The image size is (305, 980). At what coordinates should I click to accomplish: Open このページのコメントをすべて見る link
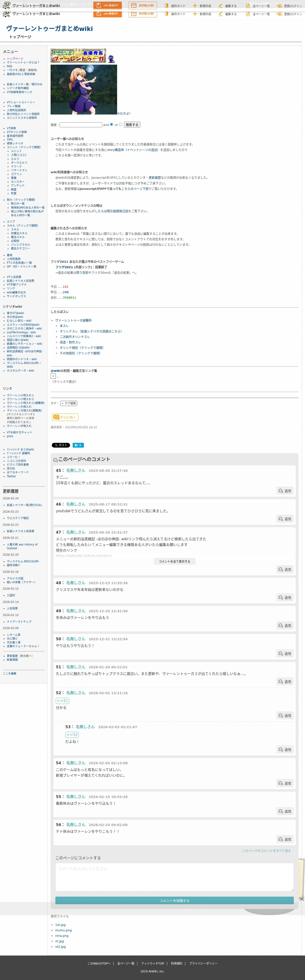click(x=266, y=851)
